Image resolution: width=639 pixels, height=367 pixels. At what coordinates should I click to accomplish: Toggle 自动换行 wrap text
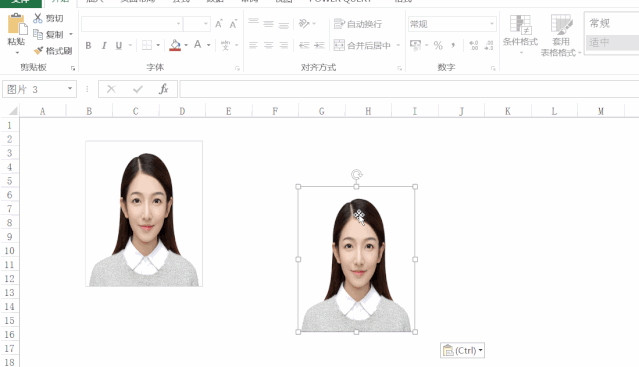(358, 24)
